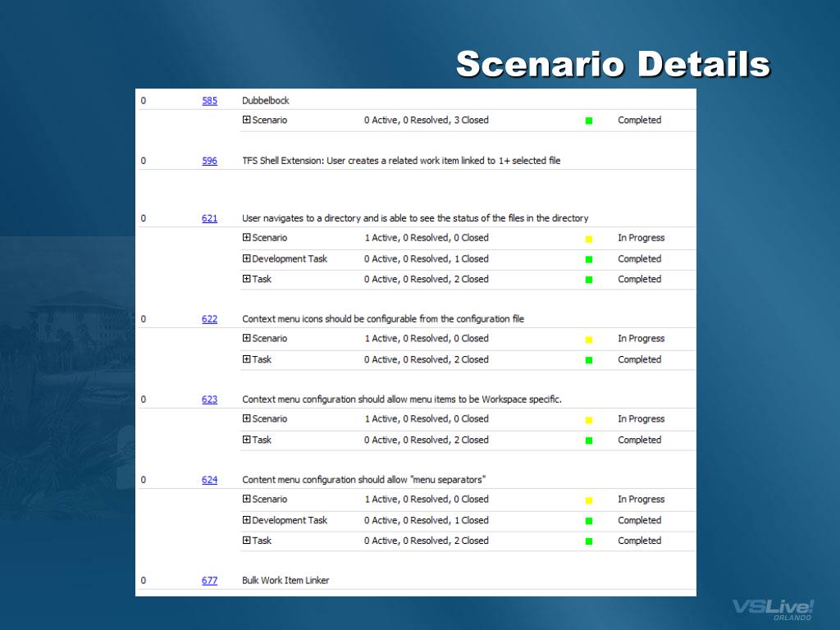
Task: Click yellow status square for 623 Scenario
Action: point(589,420)
